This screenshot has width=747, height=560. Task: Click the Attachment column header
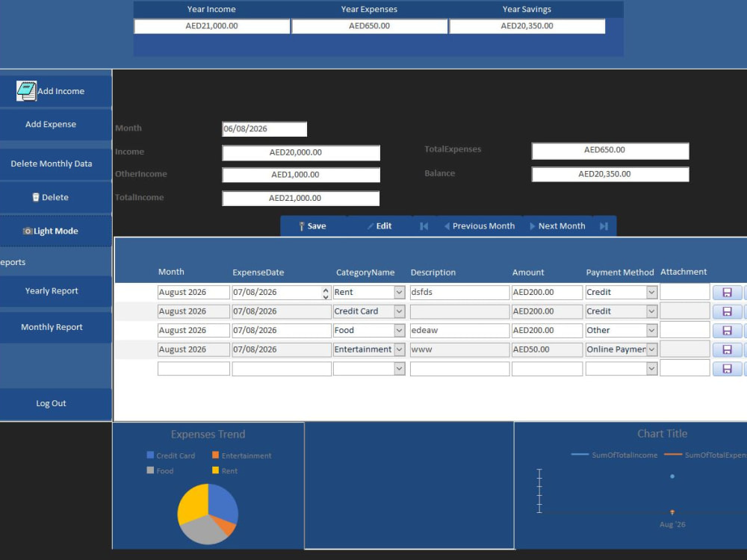684,272
